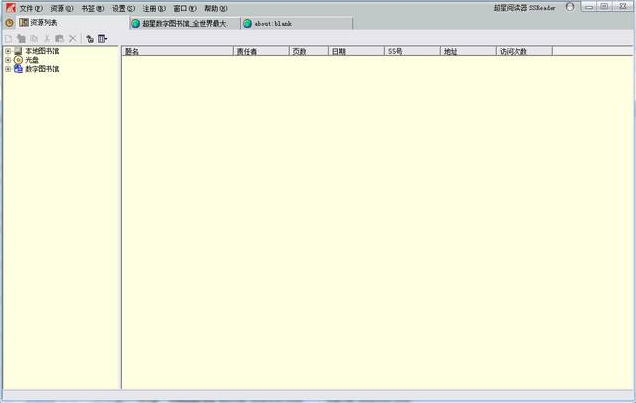Image resolution: width=636 pixels, height=403 pixels.
Task: Click the round user icon in title bar
Action: point(570,7)
